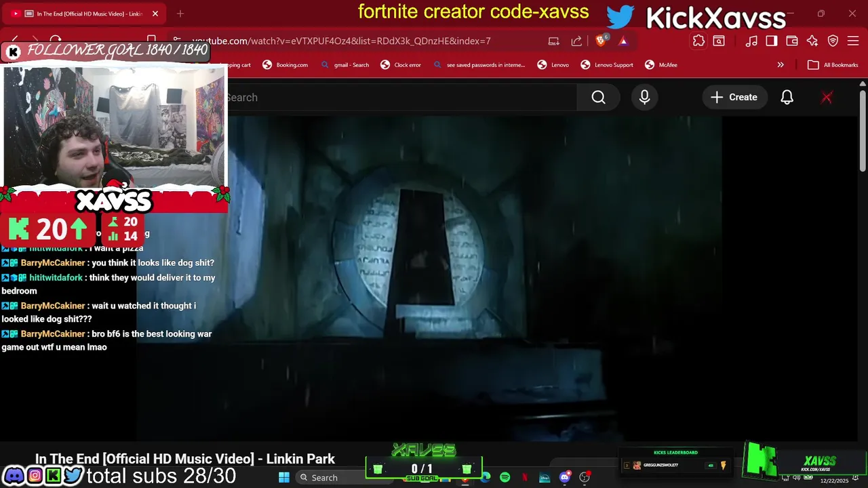Viewport: 868px width, 488px height.
Task: Click the share page icon in address bar
Action: click(576, 41)
